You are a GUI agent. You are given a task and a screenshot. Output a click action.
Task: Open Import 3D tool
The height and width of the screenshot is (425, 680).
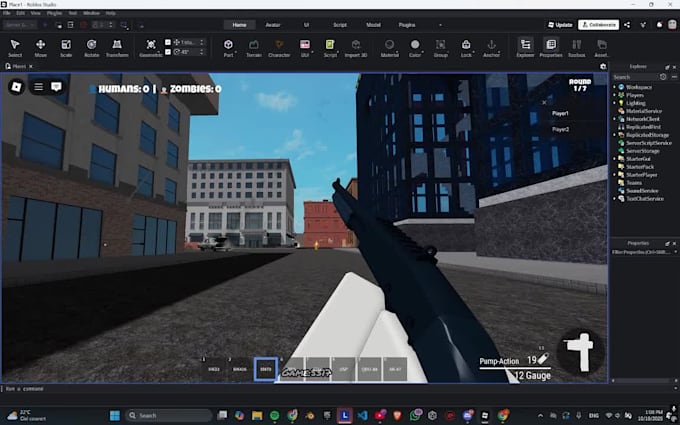356,48
